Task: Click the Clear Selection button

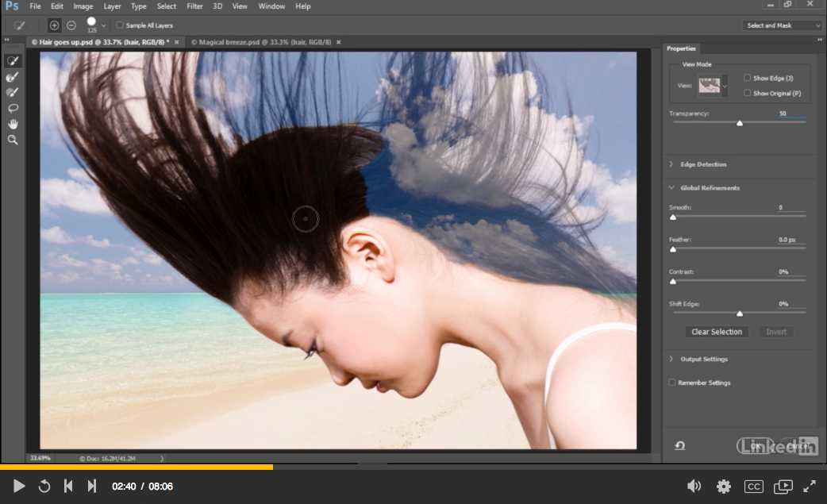Action: pos(717,332)
